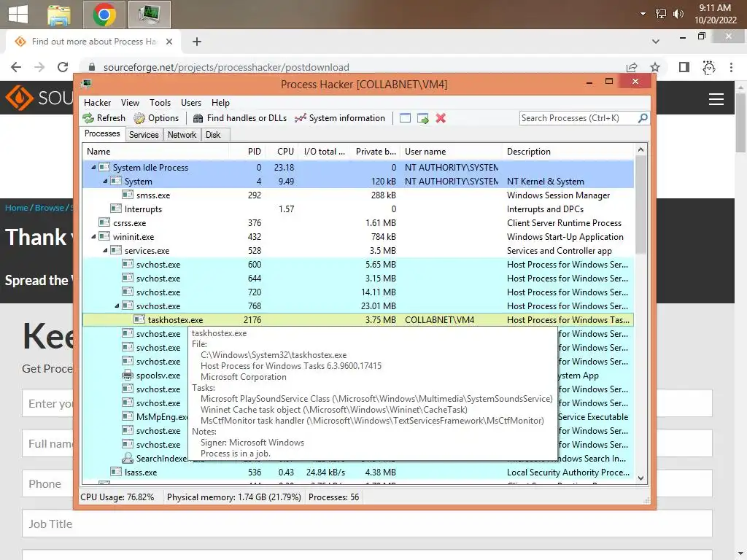
Task: Click the network tray icon
Action: coord(661,14)
